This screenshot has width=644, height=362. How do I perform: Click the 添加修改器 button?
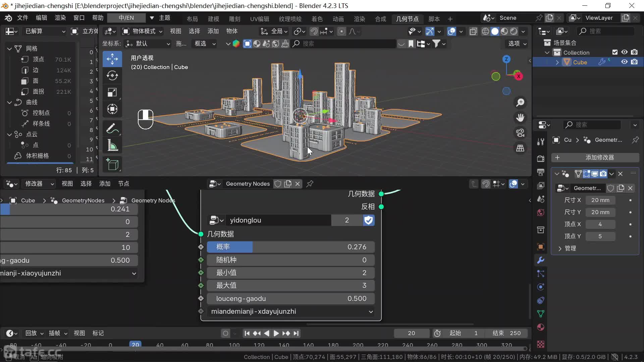point(595,158)
